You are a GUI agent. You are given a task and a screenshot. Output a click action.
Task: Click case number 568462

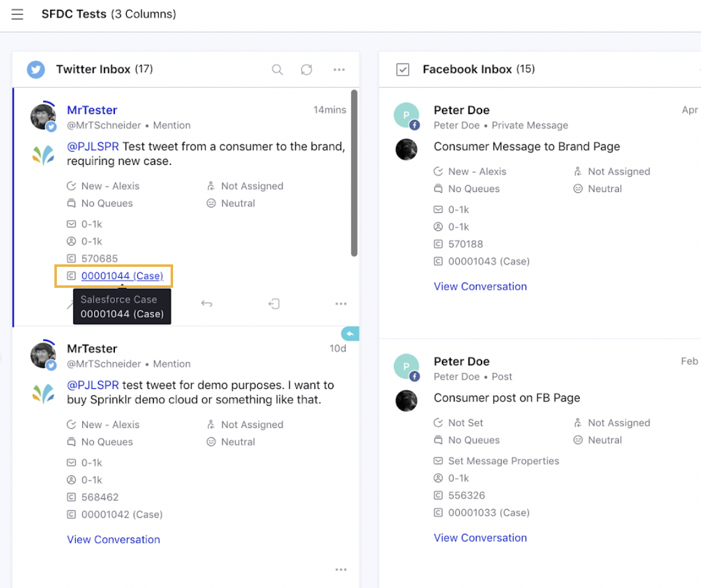click(100, 497)
